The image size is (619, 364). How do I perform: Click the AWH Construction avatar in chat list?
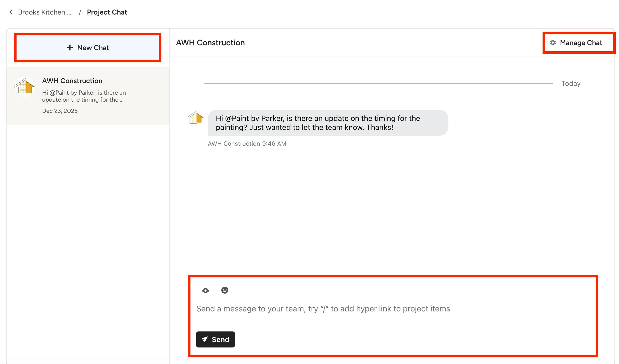click(25, 87)
